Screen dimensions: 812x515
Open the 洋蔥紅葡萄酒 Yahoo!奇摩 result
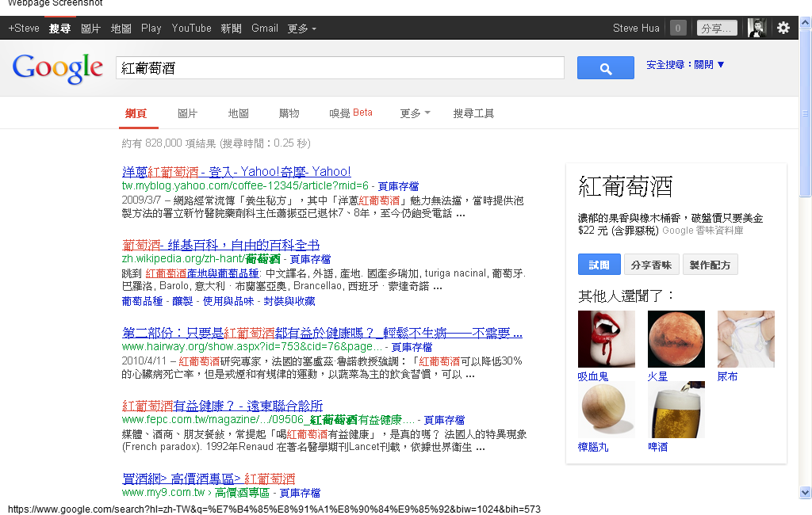coord(236,171)
